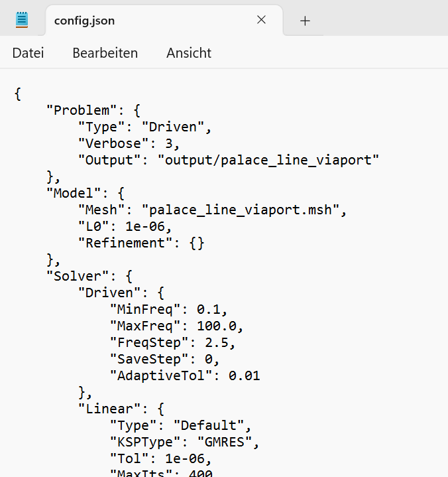Viewport: 448px width, 477px height.
Task: Place cursor on the "Problem" key
Action: click(82, 110)
